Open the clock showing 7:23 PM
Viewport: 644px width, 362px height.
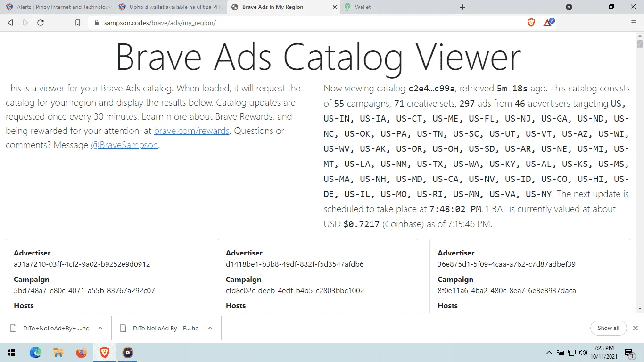point(604,353)
